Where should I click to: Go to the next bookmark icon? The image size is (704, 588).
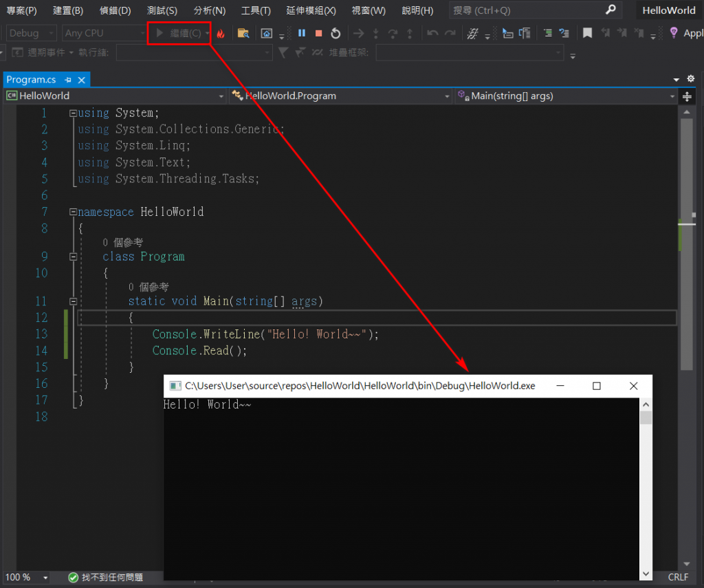click(x=621, y=33)
